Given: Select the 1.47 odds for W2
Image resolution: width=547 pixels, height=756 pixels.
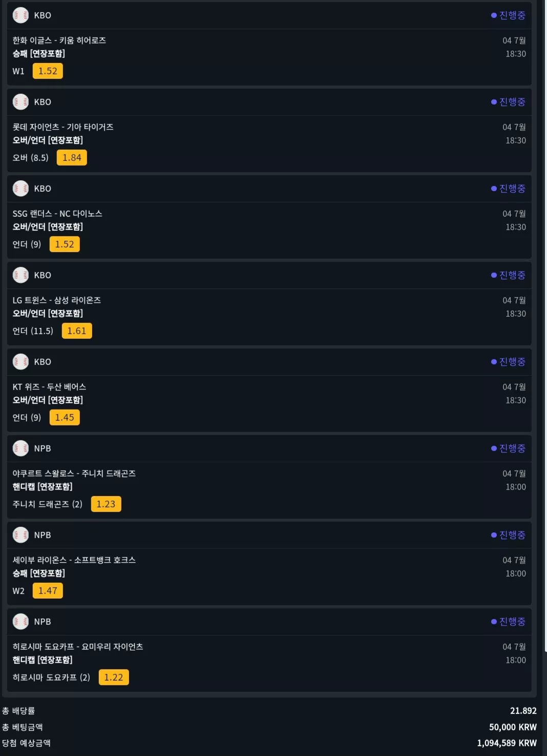Looking at the screenshot, I should 48,591.
